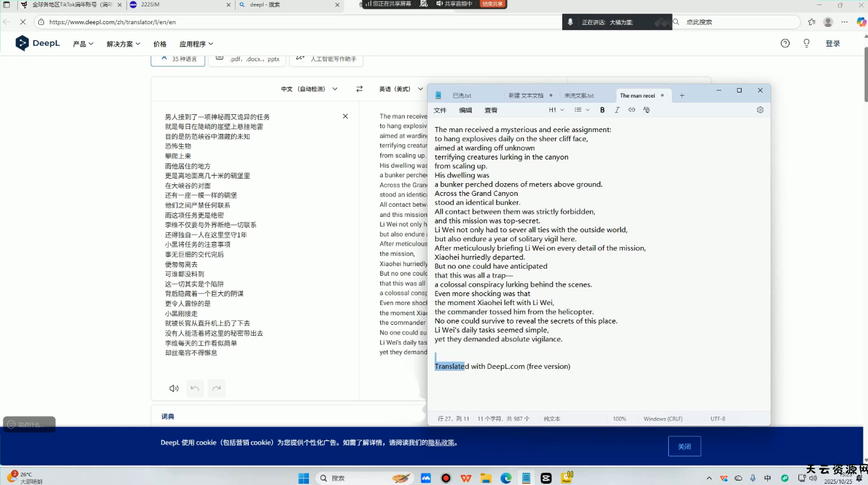Play audio of the Chinese source text
The image size is (868, 485).
tap(174, 388)
